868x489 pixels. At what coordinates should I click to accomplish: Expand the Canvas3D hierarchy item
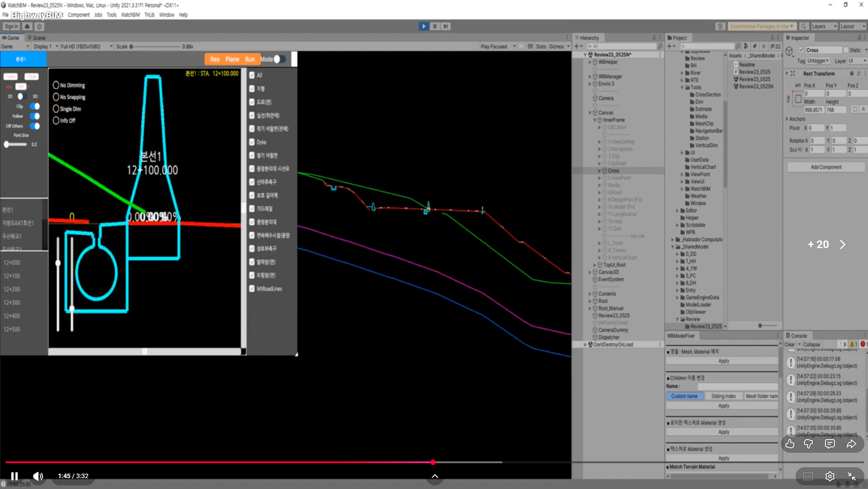590,272
